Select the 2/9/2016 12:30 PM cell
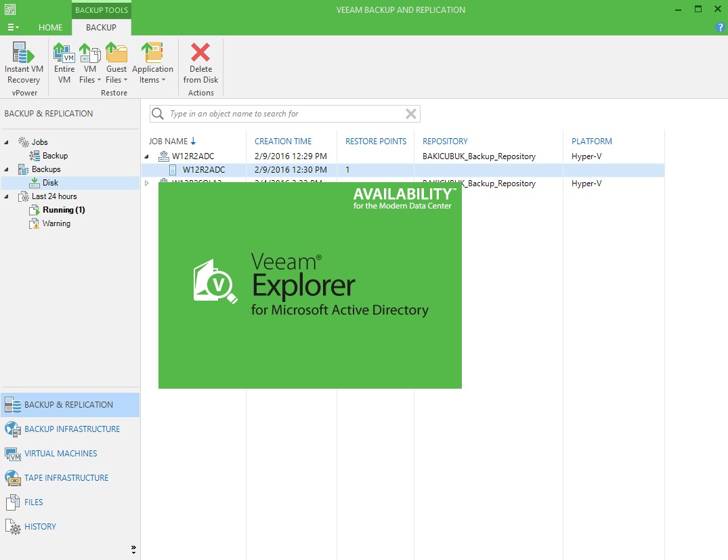This screenshot has width=728, height=560. coord(291,169)
